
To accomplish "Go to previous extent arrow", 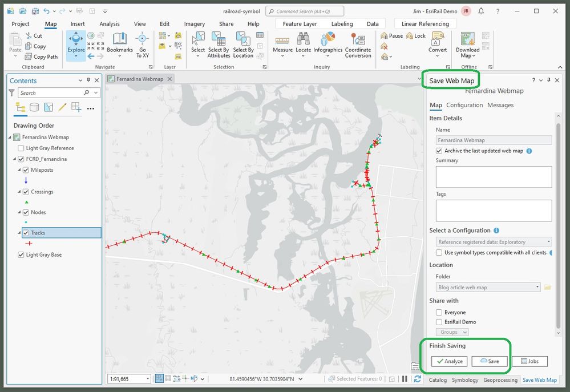I will (x=91, y=56).
